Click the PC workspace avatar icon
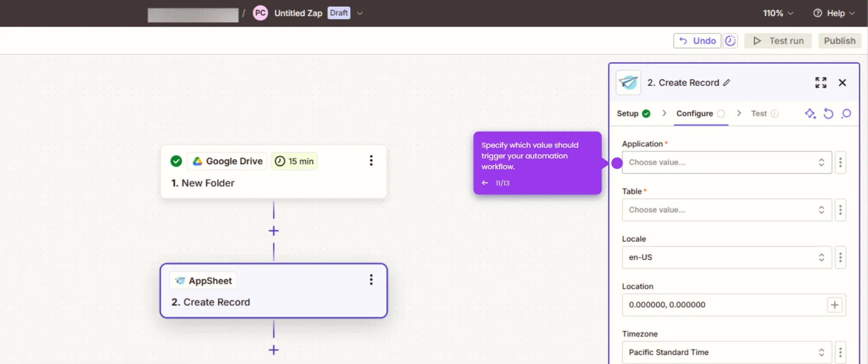868x364 pixels. coord(260,13)
